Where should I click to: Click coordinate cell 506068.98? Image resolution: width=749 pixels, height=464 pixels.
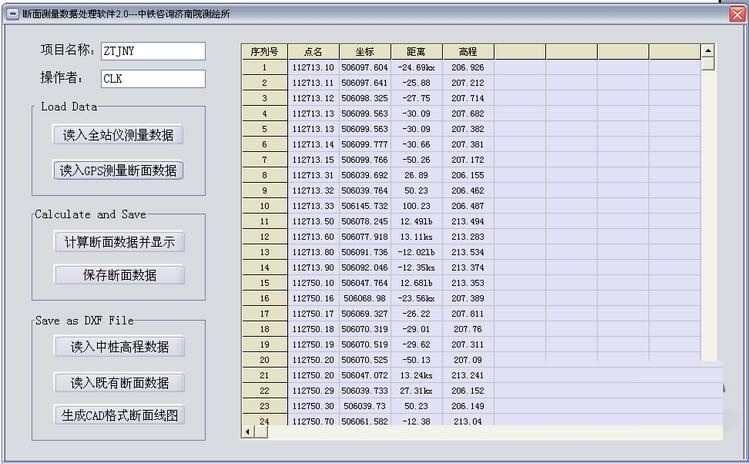click(365, 298)
